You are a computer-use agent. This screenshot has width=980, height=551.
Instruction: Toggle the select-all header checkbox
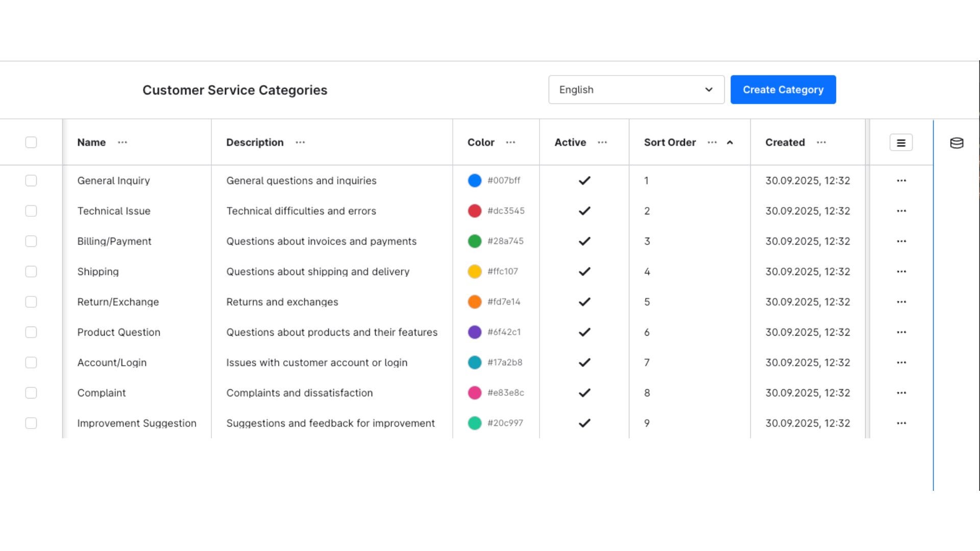point(31,142)
